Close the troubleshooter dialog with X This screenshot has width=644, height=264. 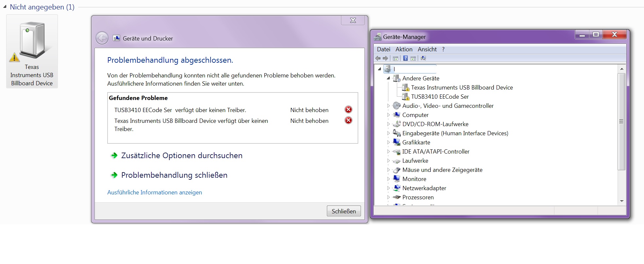(x=353, y=20)
